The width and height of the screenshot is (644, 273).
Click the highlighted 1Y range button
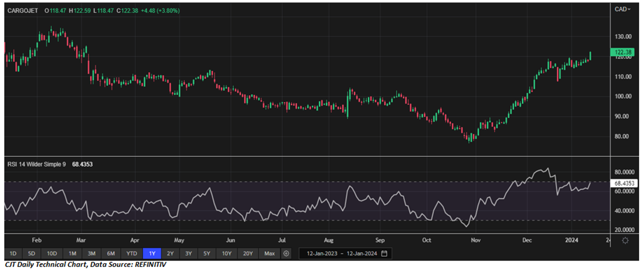pos(152,254)
